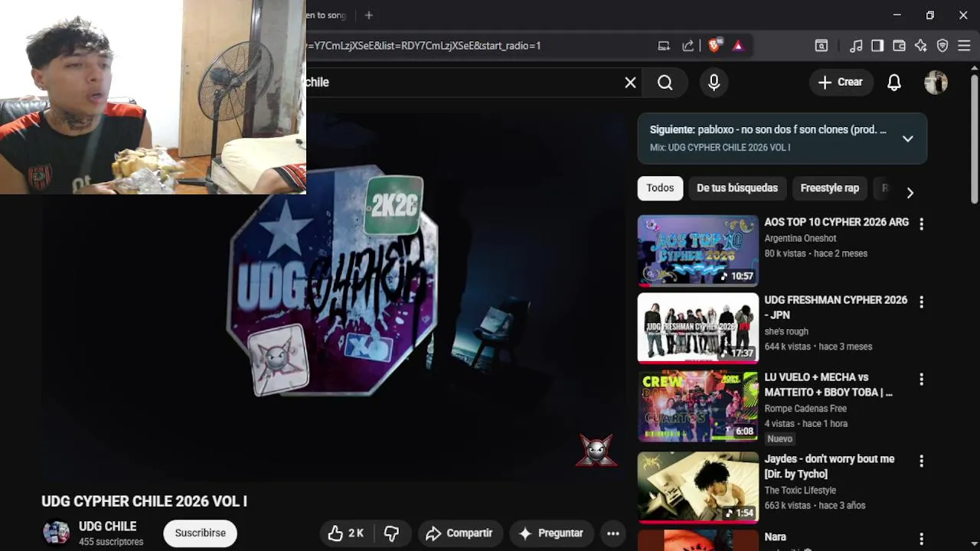Click the Nara video title
The height and width of the screenshot is (551, 980).
tap(775, 537)
